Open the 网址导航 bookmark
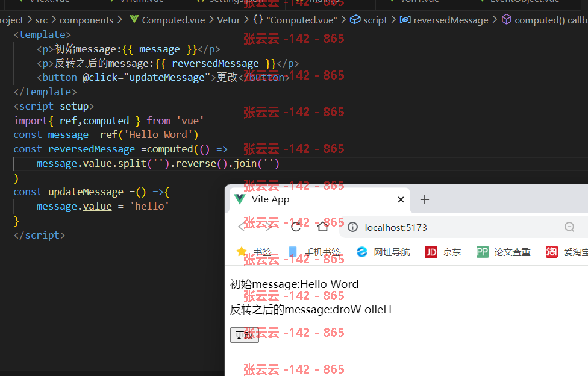 pyautogui.click(x=383, y=252)
